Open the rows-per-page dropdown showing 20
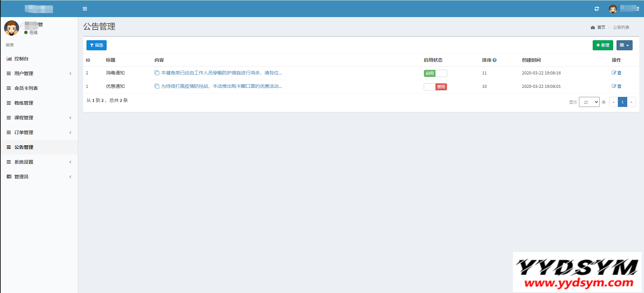Screen dimensions: 644x293 589,102
